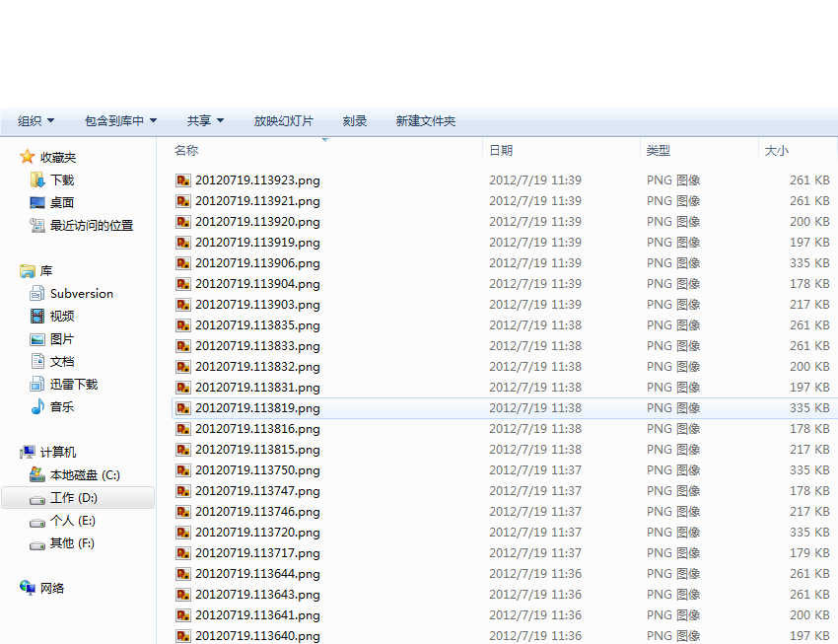Select file name 20120719.113832.png
This screenshot has width=838, height=644.
[257, 367]
